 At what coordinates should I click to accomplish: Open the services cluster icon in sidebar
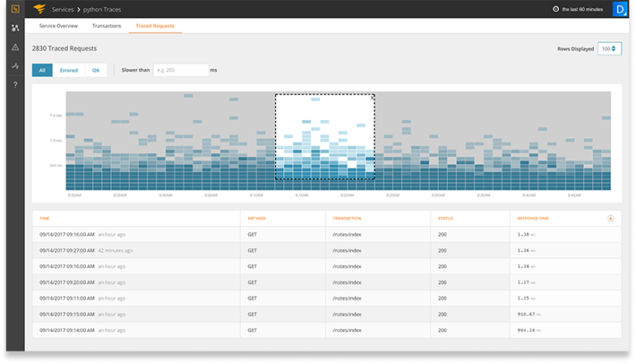(15, 28)
